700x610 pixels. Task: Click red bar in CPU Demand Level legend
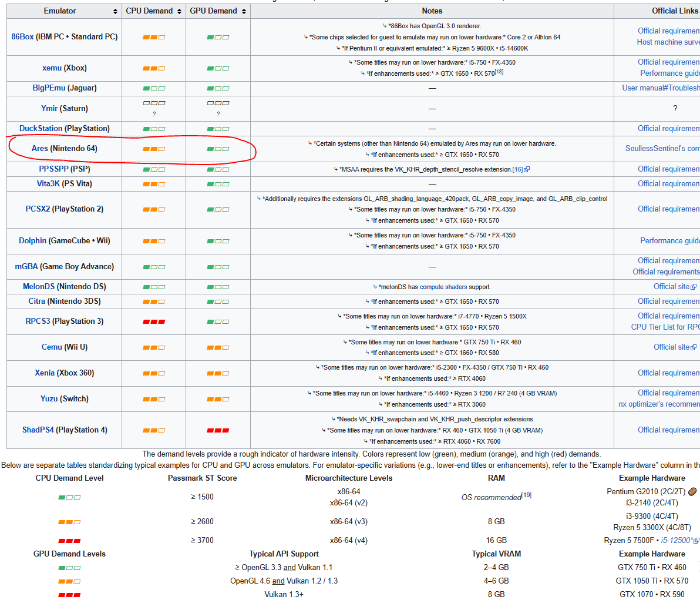(69, 541)
